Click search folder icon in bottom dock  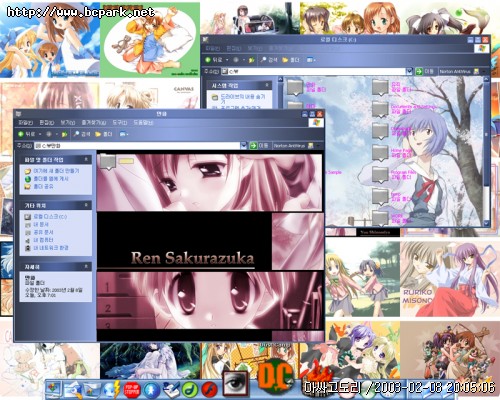[x=73, y=389]
